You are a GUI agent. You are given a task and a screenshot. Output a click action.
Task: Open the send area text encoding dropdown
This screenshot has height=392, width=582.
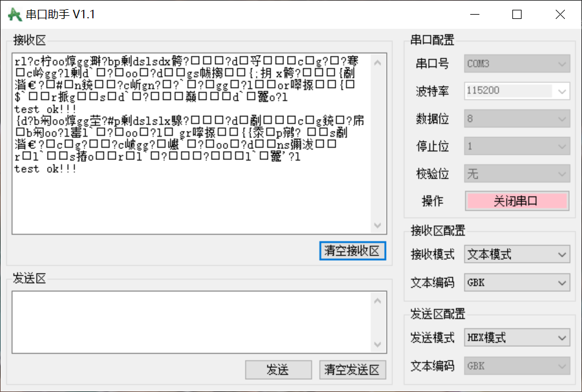[517, 366]
